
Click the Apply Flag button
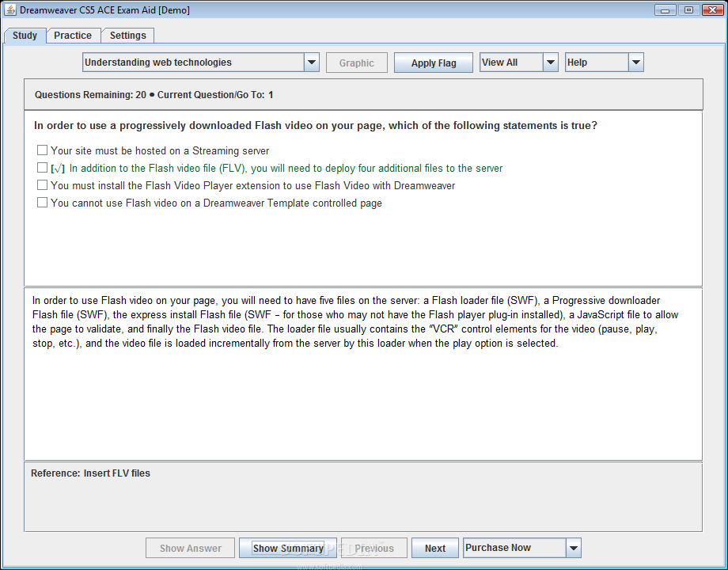click(434, 63)
